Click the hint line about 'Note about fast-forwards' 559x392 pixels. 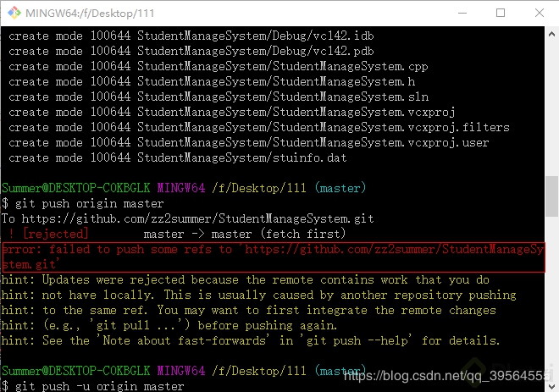tap(250, 340)
